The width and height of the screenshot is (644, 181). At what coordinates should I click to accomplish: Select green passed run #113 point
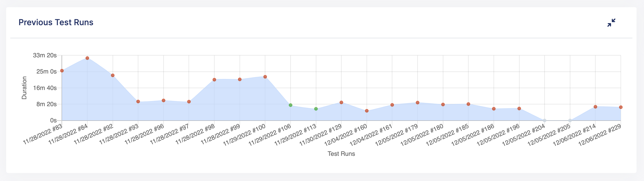pos(316,109)
